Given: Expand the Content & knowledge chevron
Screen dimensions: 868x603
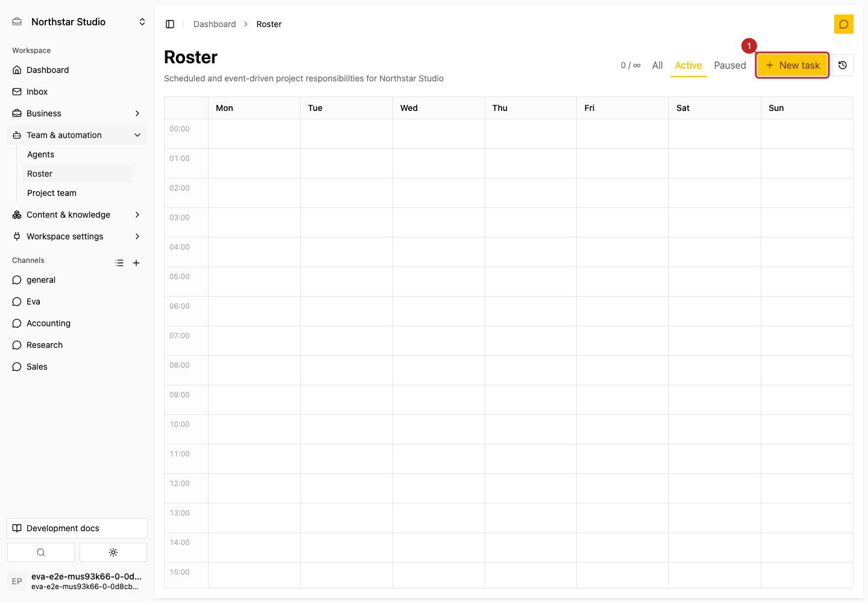Looking at the screenshot, I should click(137, 215).
